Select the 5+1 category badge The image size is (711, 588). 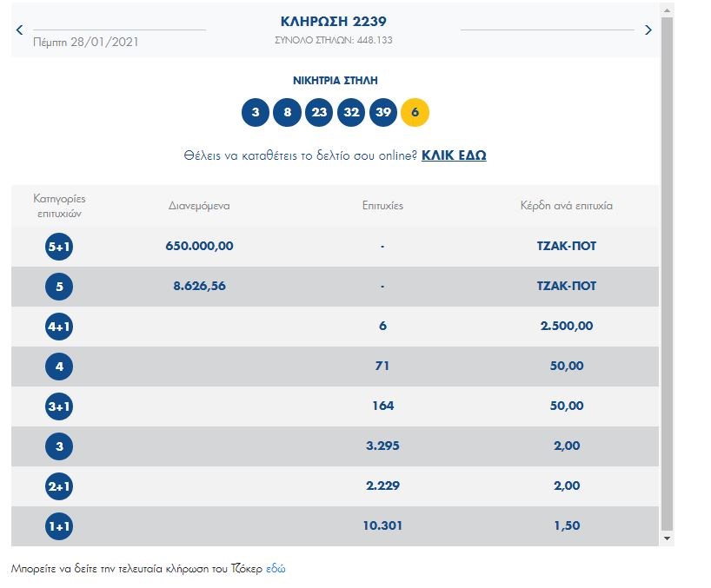pyautogui.click(x=59, y=247)
